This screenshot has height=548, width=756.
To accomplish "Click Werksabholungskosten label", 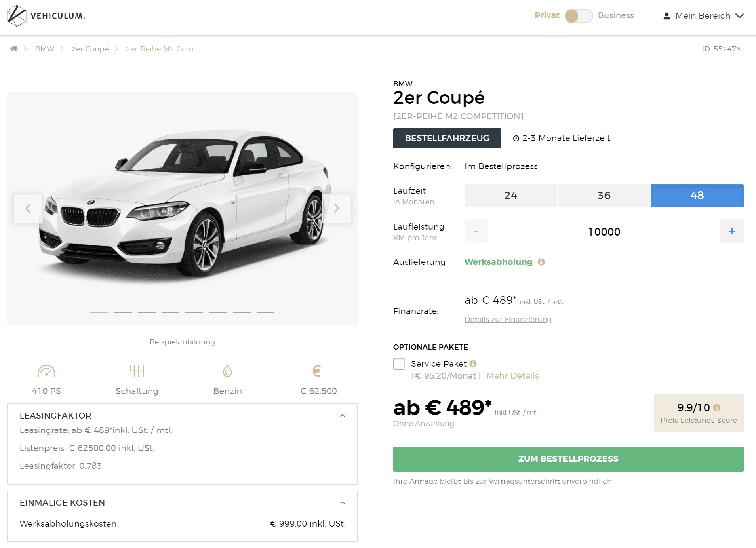I will point(68,523).
